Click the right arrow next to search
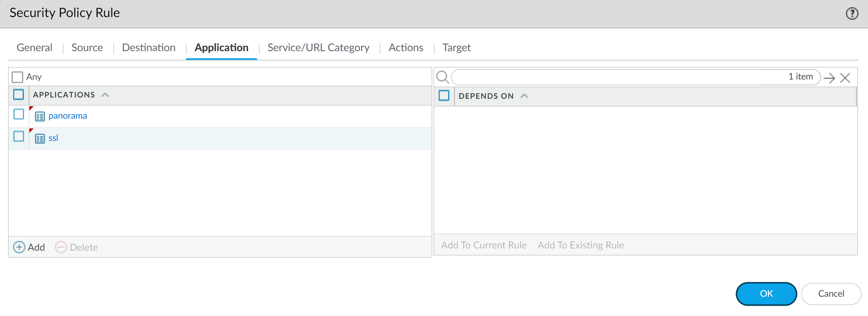The height and width of the screenshot is (316, 868). tap(829, 78)
